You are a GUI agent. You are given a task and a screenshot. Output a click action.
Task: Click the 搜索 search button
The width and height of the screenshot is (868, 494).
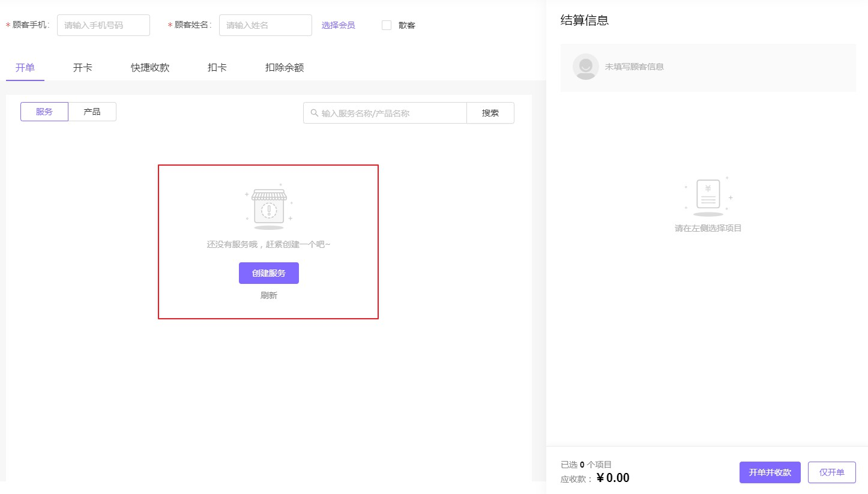coord(490,113)
